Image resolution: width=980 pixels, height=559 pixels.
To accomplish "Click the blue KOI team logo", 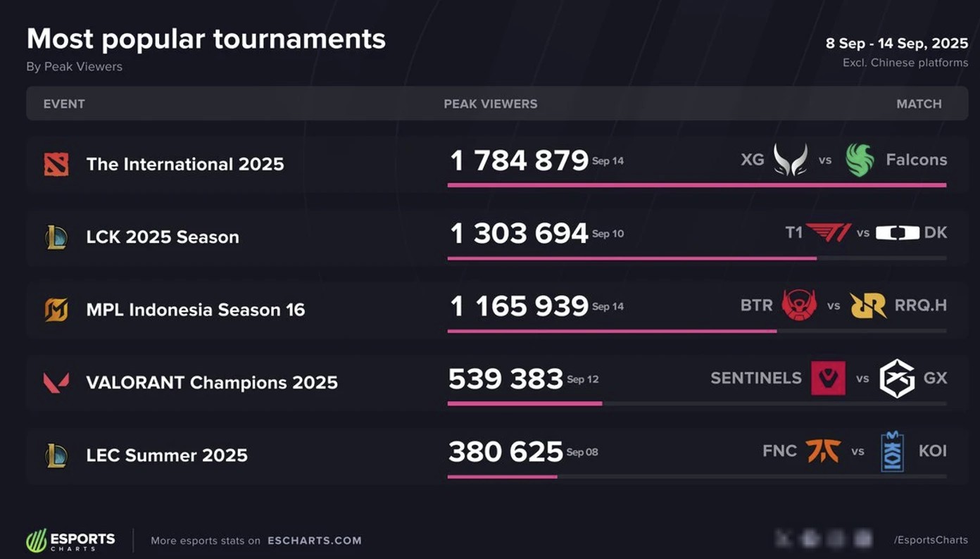I will 892,451.
